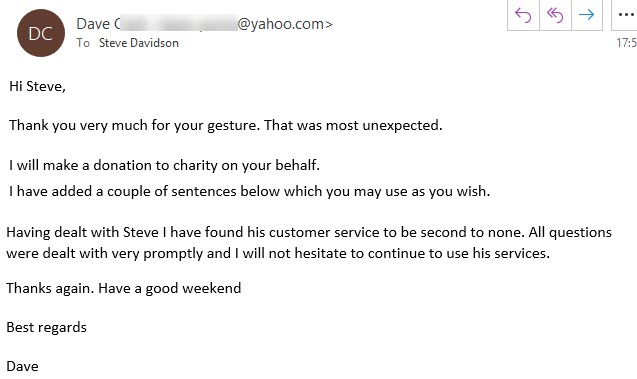Click the recipient name Steve Davidson
This screenshot has width=637, height=379.
[x=139, y=43]
